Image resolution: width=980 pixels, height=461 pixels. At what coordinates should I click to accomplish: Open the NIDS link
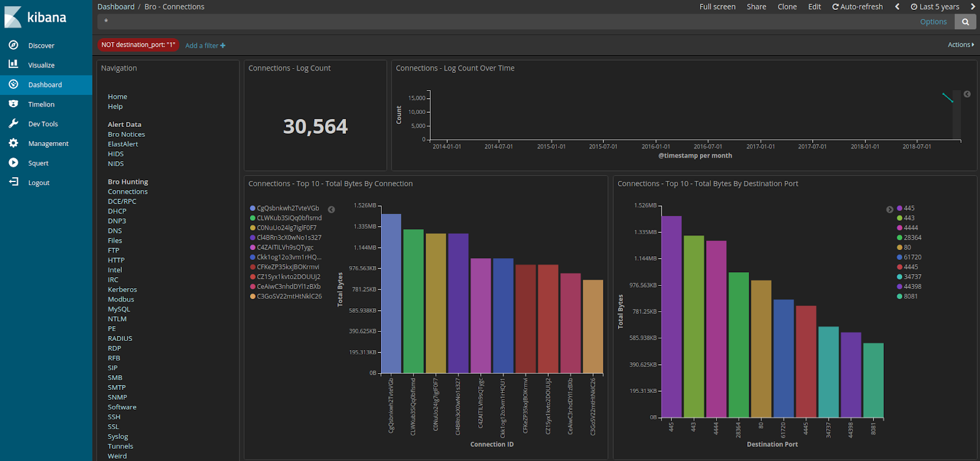point(116,164)
